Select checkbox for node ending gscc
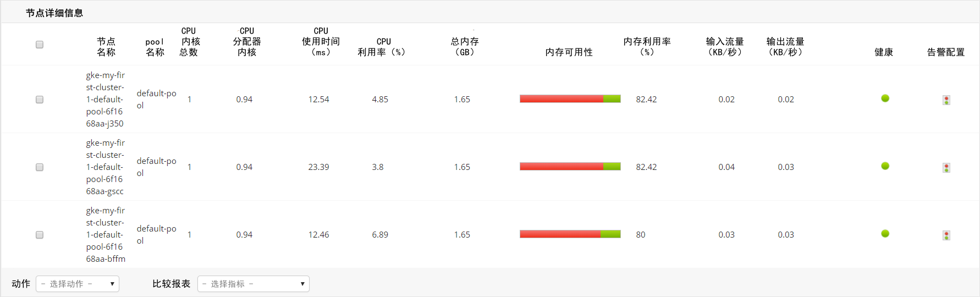The width and height of the screenshot is (980, 297). 40,167
